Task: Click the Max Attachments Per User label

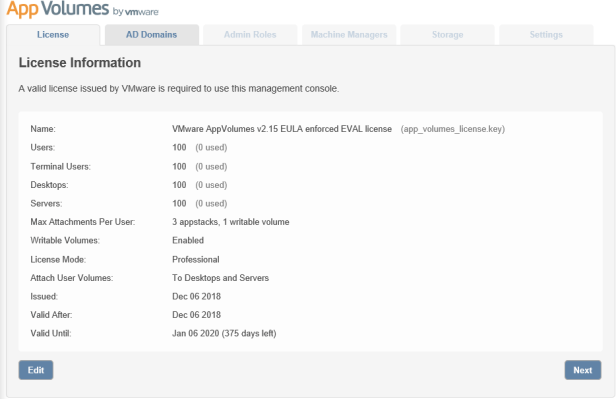Action: 83,222
